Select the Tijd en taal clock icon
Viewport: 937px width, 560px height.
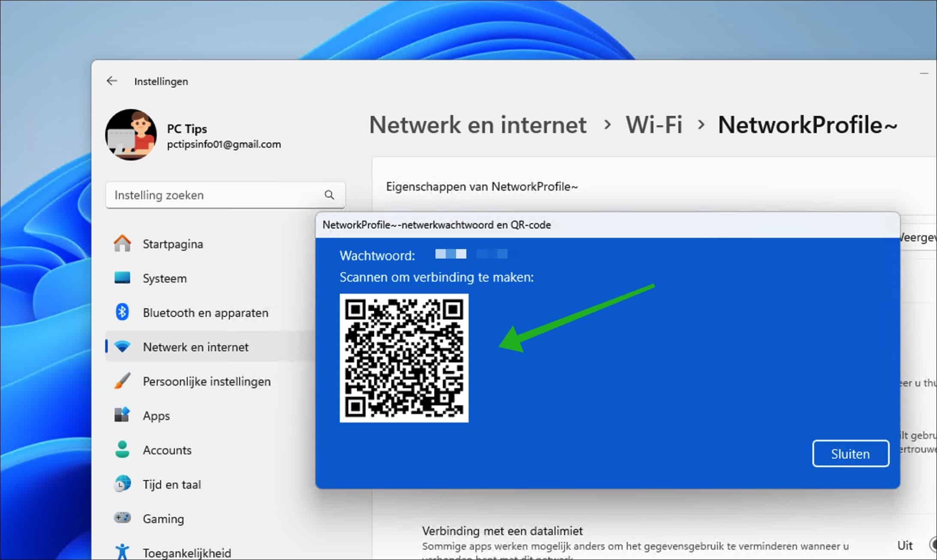tap(123, 484)
